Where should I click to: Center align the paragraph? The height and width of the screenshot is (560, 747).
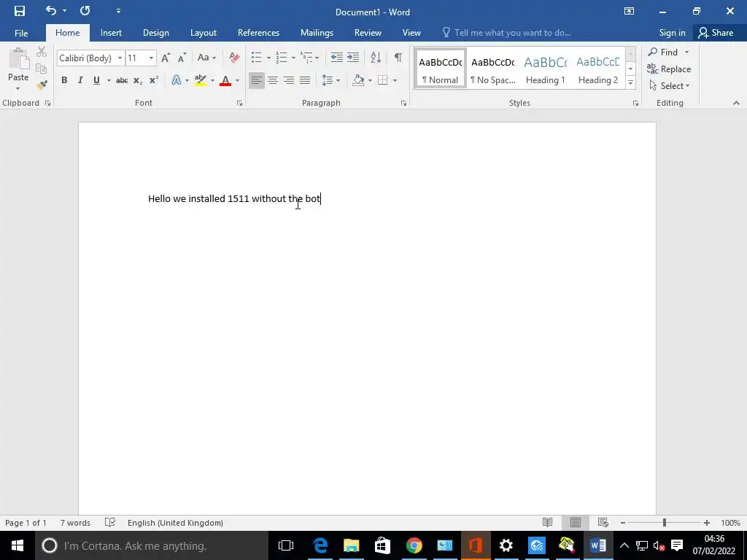pyautogui.click(x=273, y=80)
